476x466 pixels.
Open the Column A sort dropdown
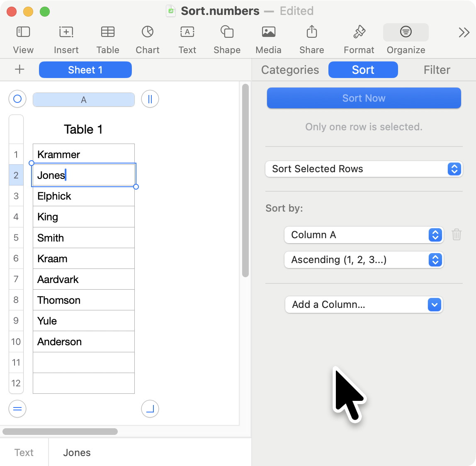[x=364, y=235]
